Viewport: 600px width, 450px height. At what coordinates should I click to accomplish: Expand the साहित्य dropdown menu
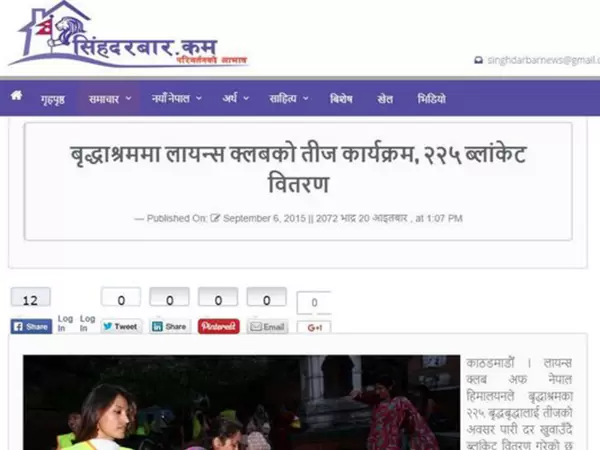[289, 99]
